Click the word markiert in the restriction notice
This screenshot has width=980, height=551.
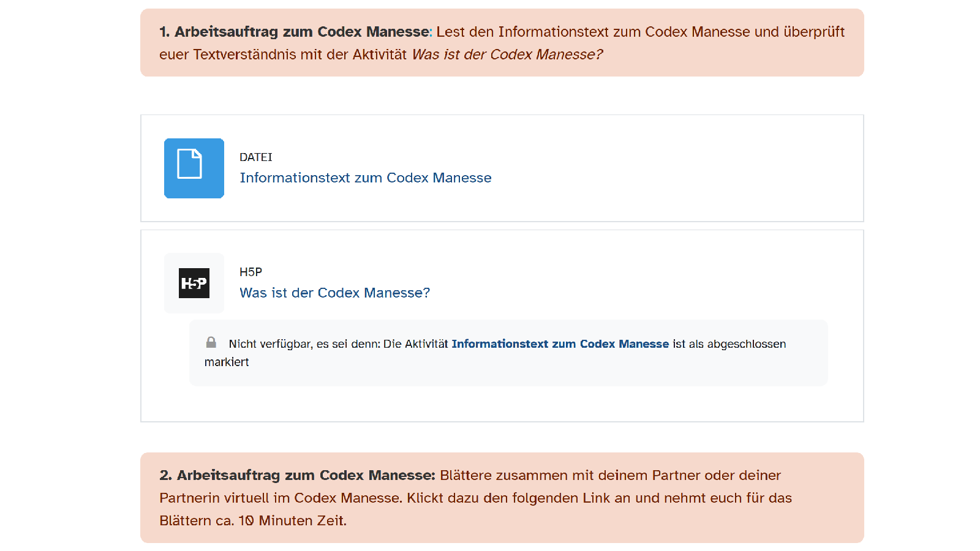click(227, 362)
